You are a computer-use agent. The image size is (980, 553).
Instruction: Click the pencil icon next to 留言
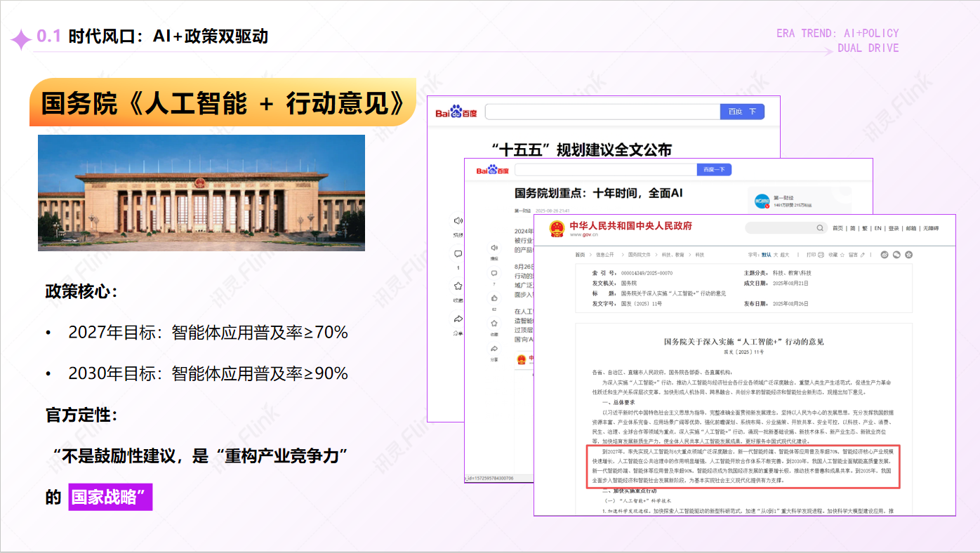click(x=861, y=255)
